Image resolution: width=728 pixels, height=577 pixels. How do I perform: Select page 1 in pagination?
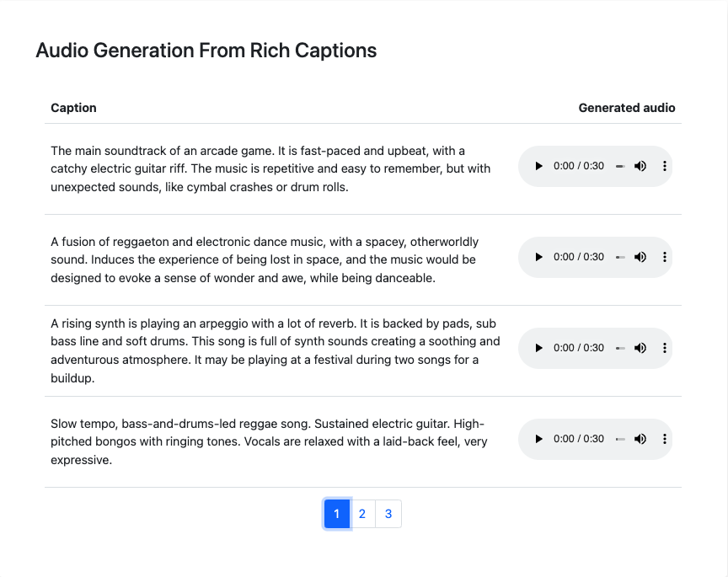click(336, 514)
